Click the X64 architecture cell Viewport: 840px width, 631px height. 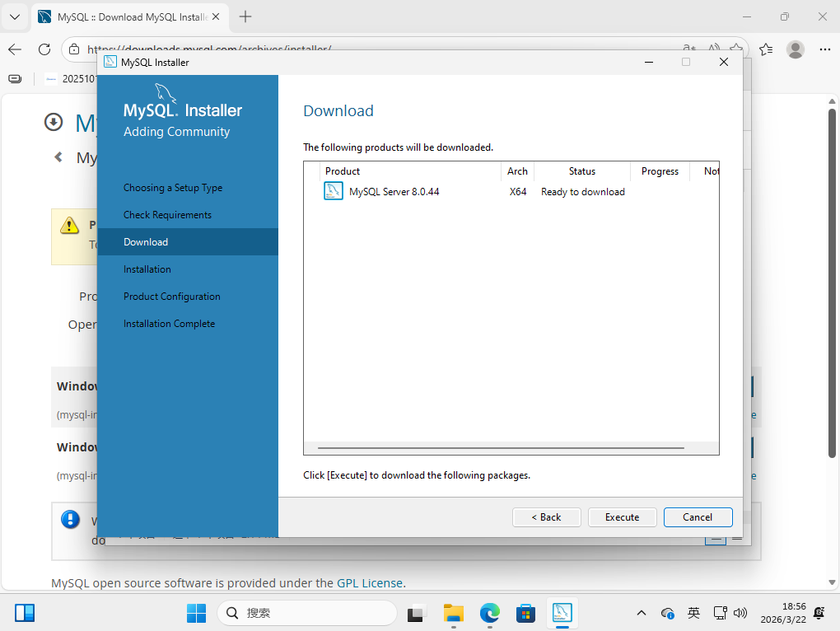517,192
